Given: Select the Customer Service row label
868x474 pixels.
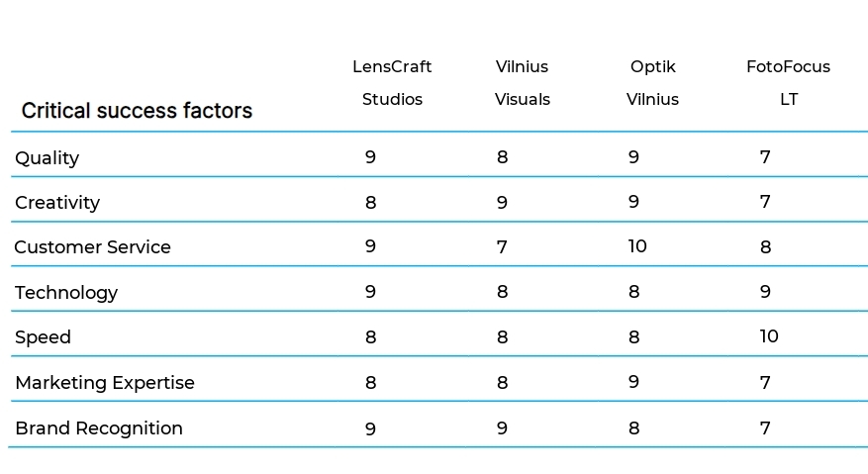Looking at the screenshot, I should (92, 247).
